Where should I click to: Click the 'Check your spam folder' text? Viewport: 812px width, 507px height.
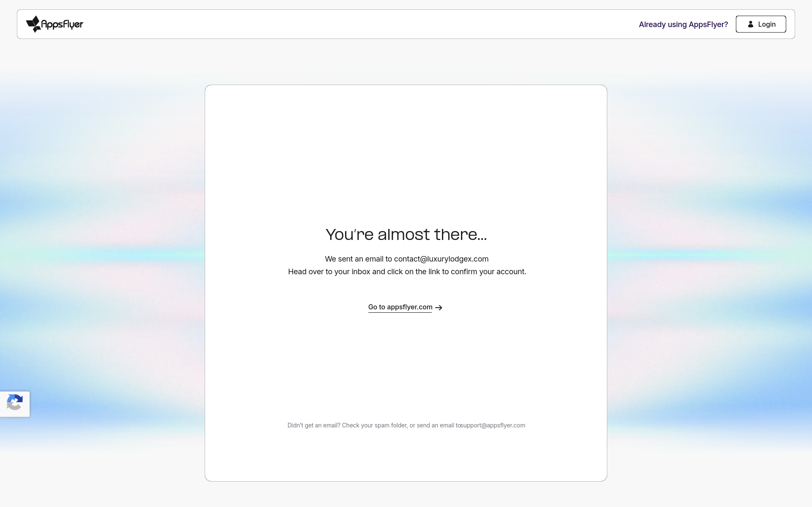(374, 425)
